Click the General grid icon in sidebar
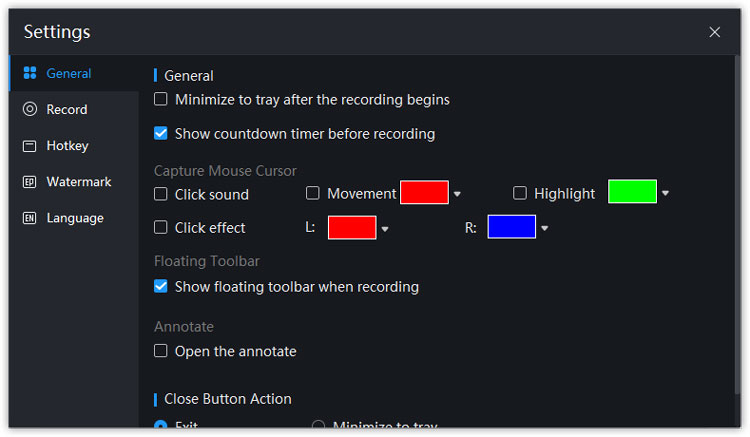 point(30,73)
